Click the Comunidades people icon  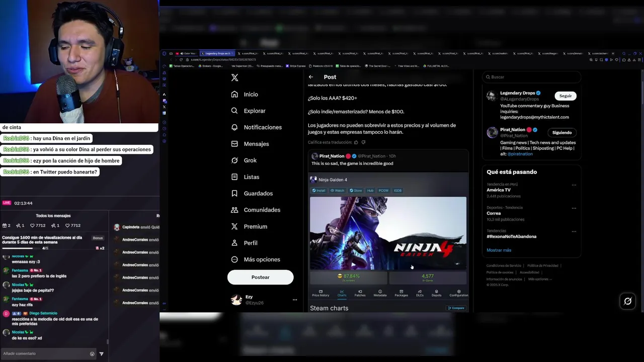coord(234,210)
